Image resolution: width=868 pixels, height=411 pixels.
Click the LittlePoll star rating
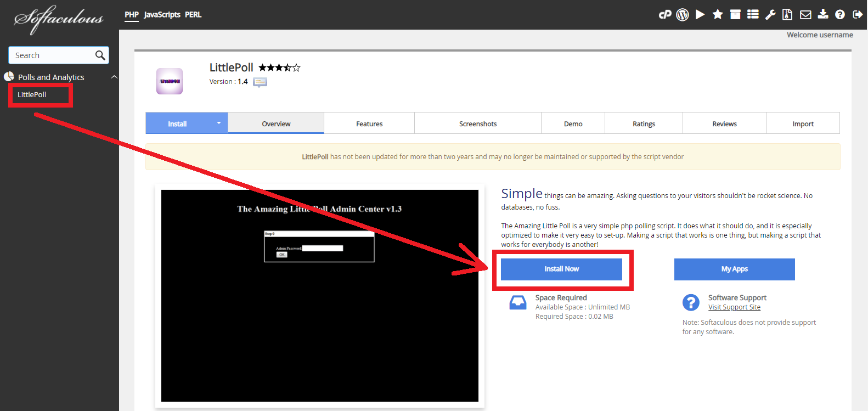[x=280, y=67]
